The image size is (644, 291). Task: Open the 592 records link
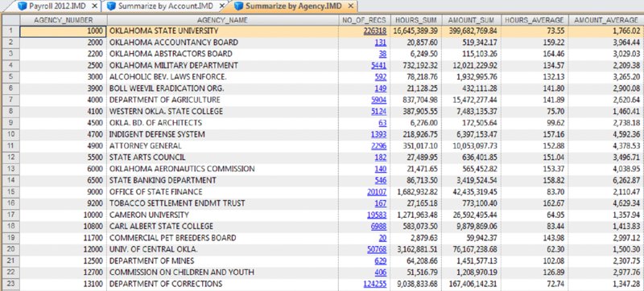(x=381, y=77)
